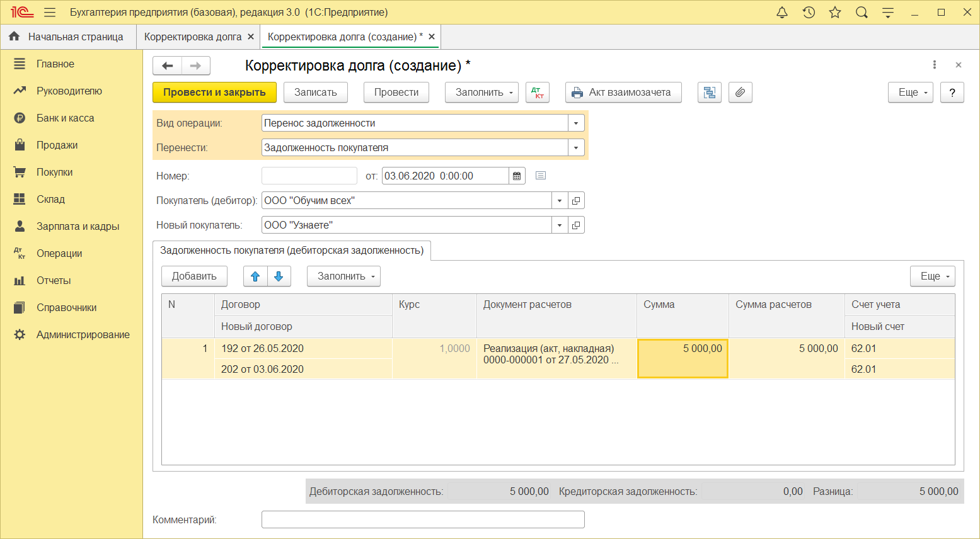Open attached files paperclip

click(x=741, y=93)
